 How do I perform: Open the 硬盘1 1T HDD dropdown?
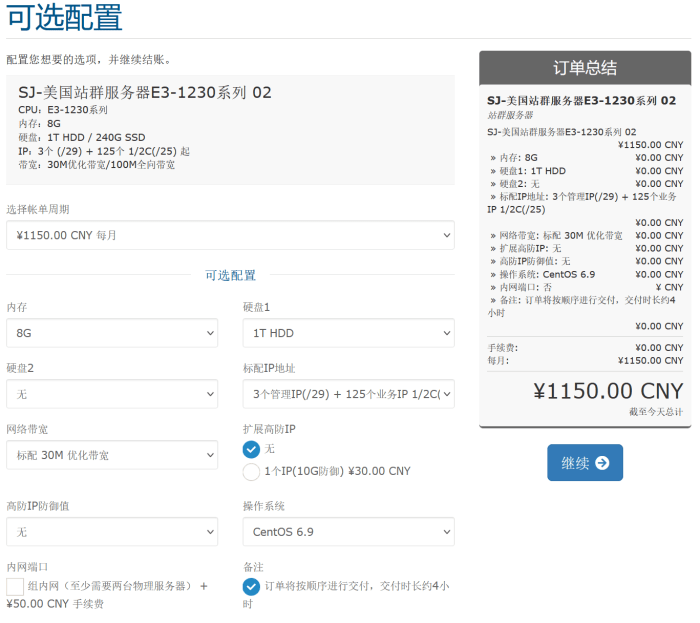[349, 333]
